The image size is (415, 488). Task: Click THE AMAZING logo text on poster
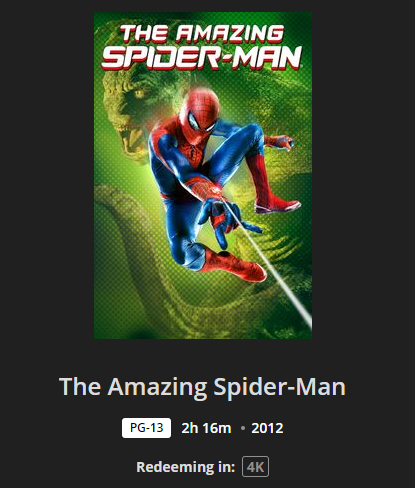(202, 34)
